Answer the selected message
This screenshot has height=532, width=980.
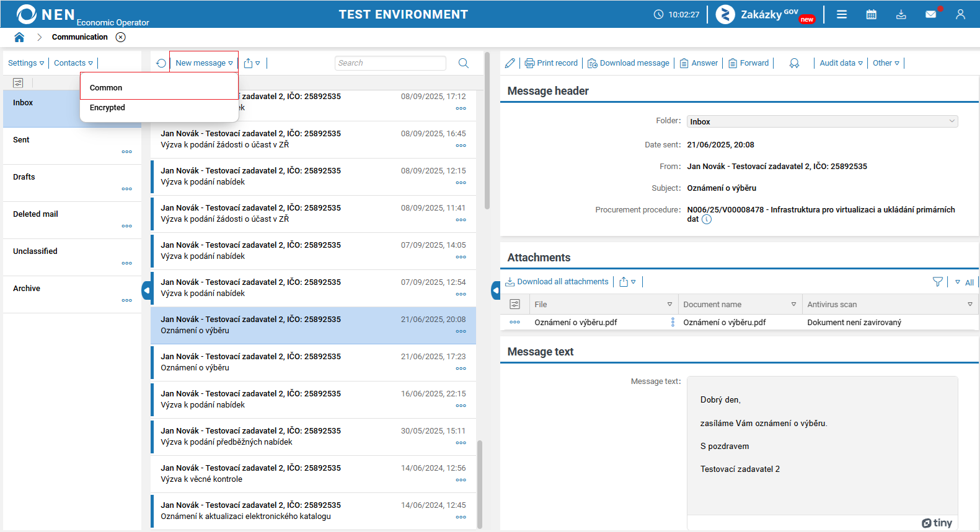click(x=699, y=63)
